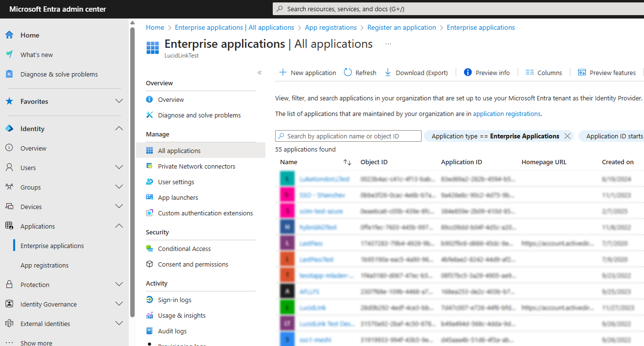Screen dimensions: 644x346
Task: Click the External Identities icon
Action: 9,324
